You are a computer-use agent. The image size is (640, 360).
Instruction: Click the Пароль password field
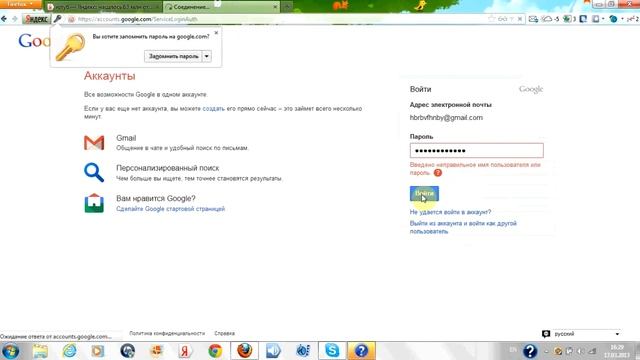(x=476, y=151)
